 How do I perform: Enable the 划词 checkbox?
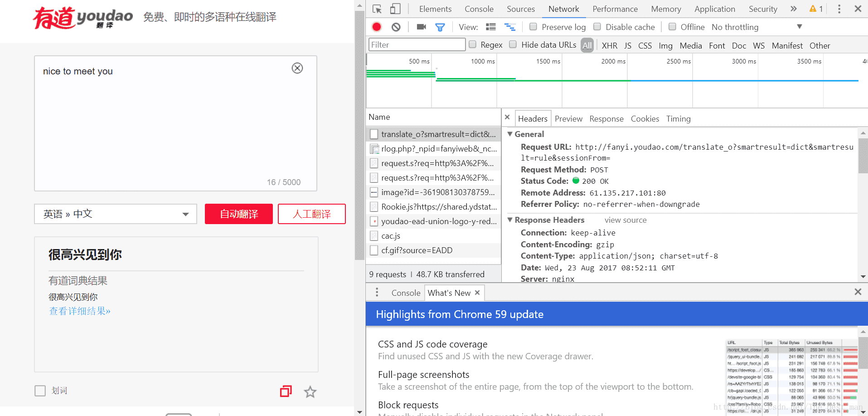pos(40,391)
